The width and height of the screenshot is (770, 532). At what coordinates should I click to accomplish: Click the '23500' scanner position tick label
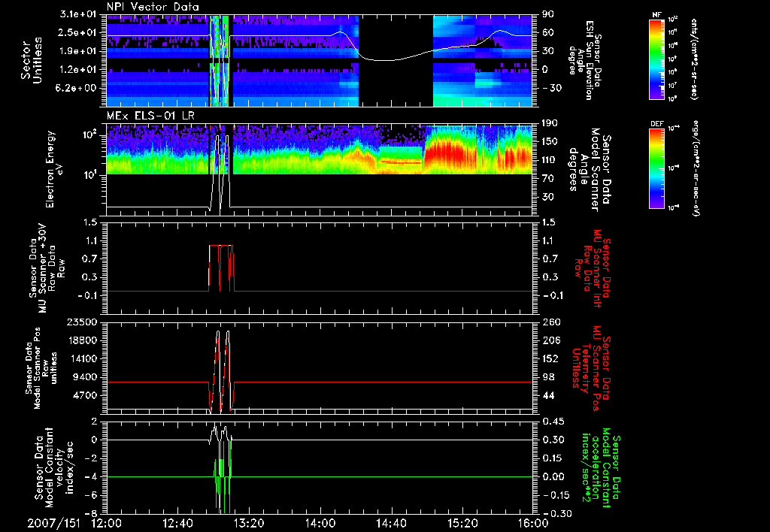pos(81,322)
